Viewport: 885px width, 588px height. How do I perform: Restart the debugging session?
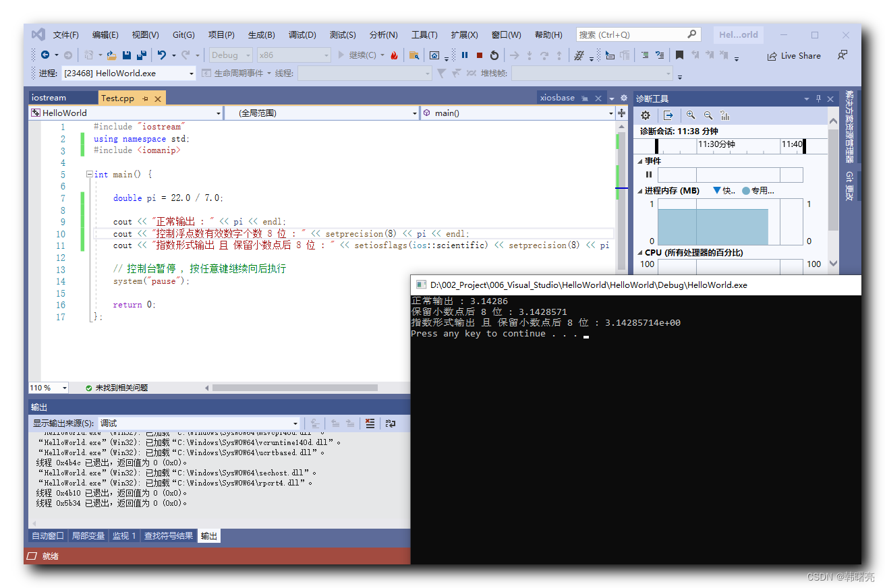[x=494, y=55]
